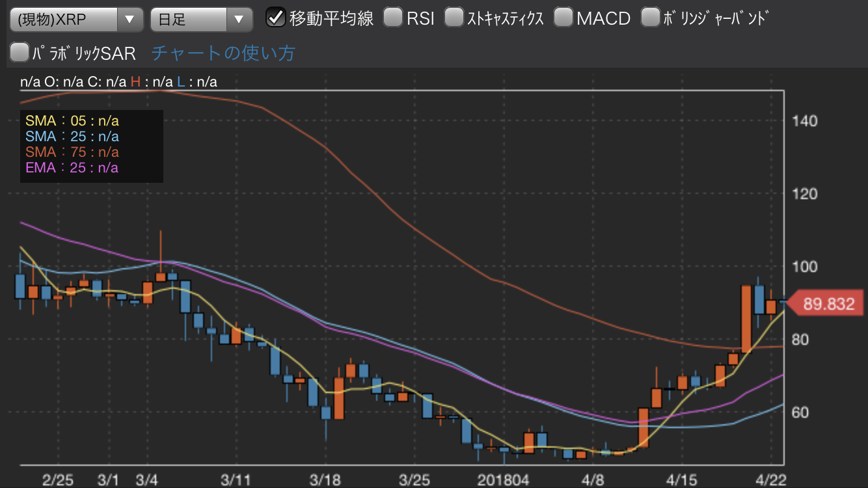Enable the RSI indicator checkbox
The image size is (868, 488).
pyautogui.click(x=392, y=18)
